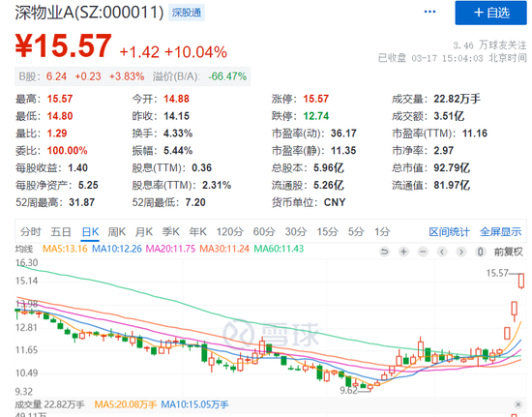Click the 深股通 tag
Screen dimensions: 532x417
[187, 13]
